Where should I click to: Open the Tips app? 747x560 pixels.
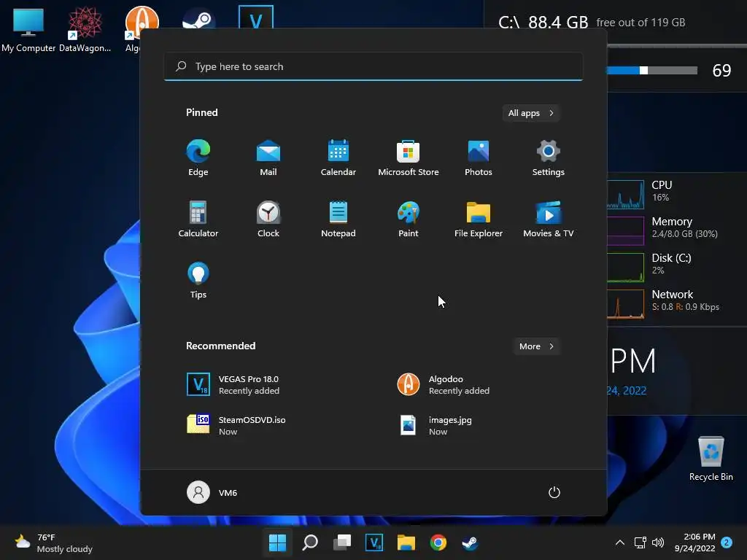[198, 281]
